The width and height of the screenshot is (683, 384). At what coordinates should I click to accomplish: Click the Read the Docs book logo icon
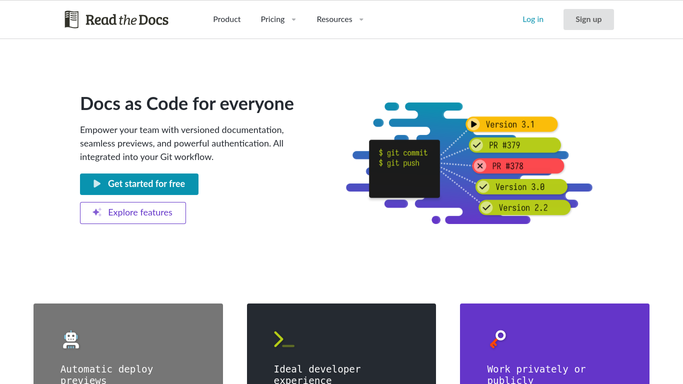pyautogui.click(x=71, y=20)
